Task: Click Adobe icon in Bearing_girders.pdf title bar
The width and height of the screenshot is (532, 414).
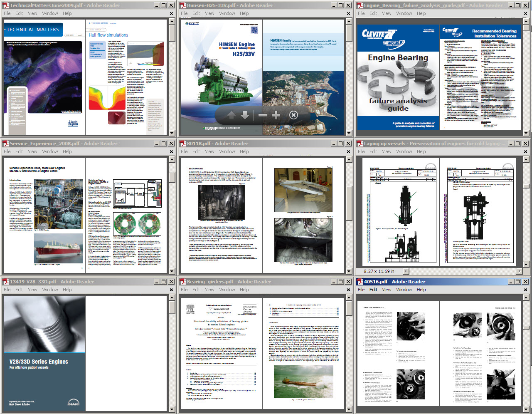Action: [x=182, y=282]
